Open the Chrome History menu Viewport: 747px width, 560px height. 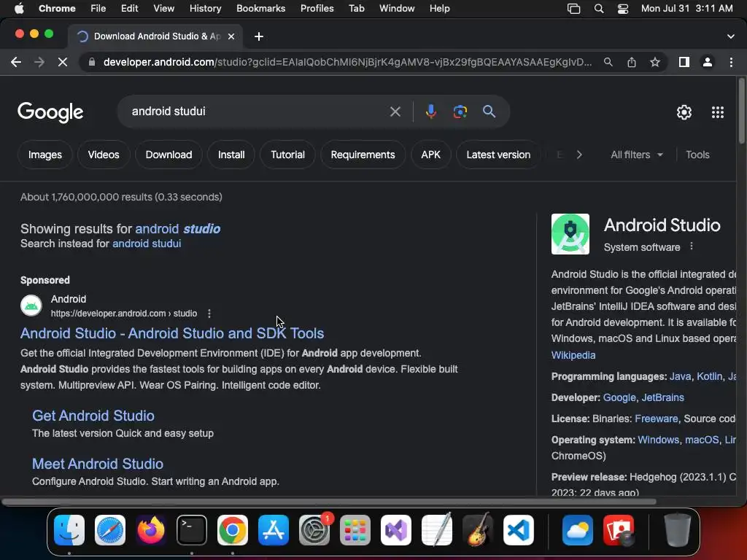click(x=205, y=9)
